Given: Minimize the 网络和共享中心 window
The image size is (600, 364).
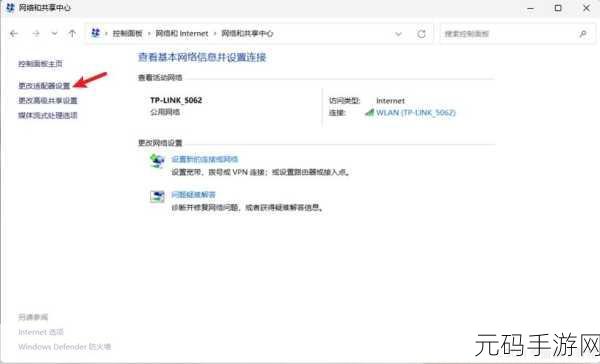Looking at the screenshot, I should [x=530, y=8].
